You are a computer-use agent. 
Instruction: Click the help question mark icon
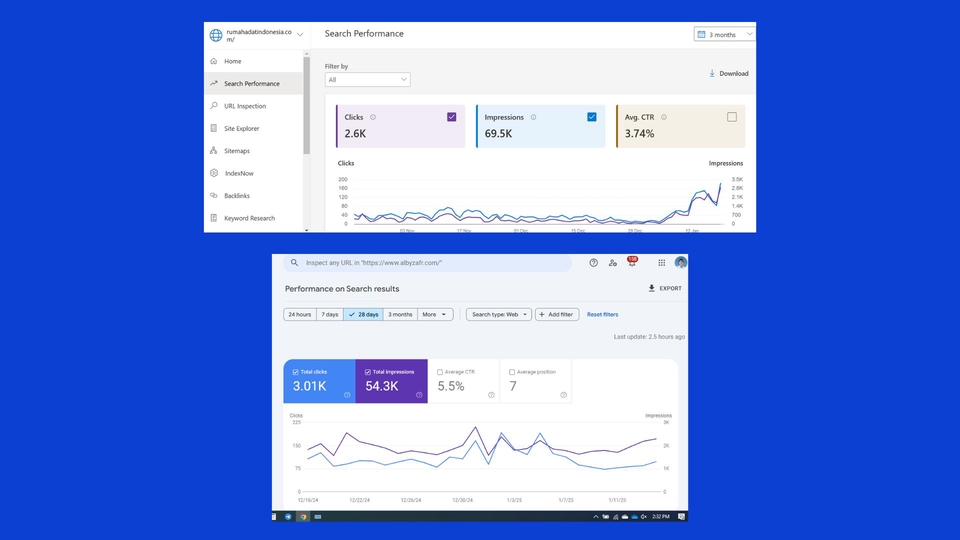(x=593, y=263)
